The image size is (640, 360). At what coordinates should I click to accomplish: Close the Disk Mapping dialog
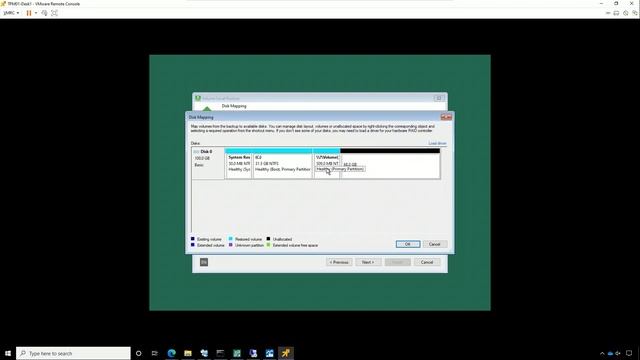446,117
